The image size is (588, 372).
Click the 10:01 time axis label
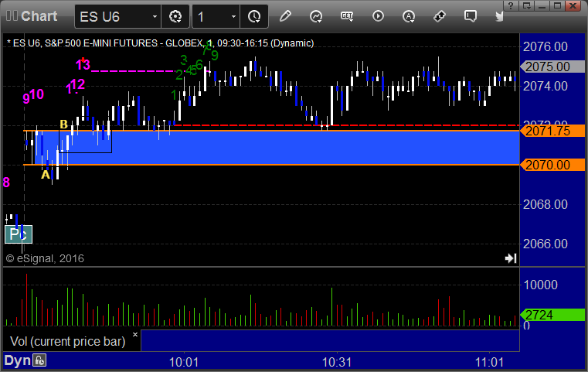point(184,362)
